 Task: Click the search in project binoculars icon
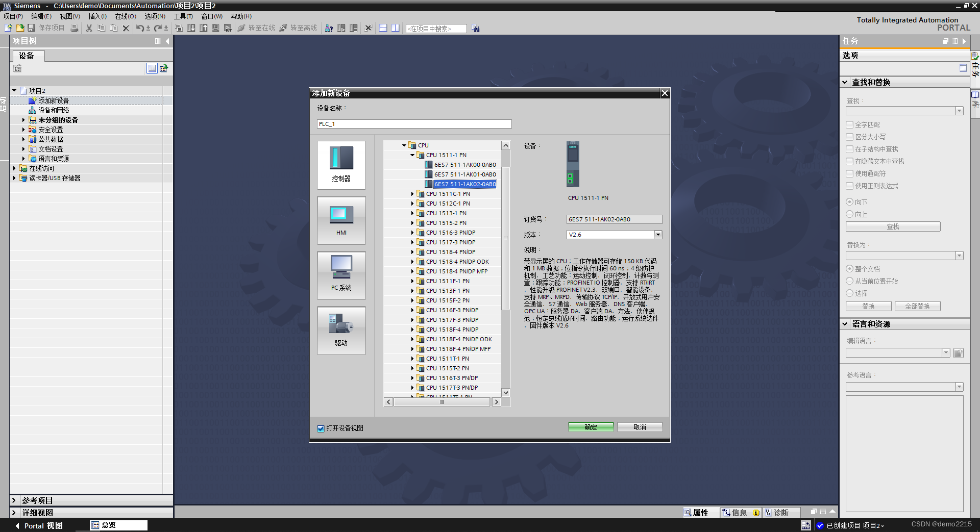click(x=476, y=29)
